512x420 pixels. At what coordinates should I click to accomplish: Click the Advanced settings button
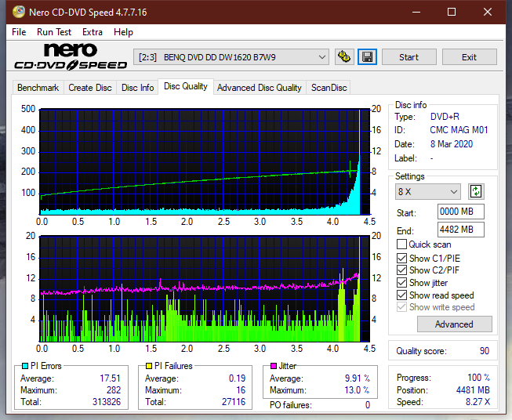pyautogui.click(x=454, y=324)
